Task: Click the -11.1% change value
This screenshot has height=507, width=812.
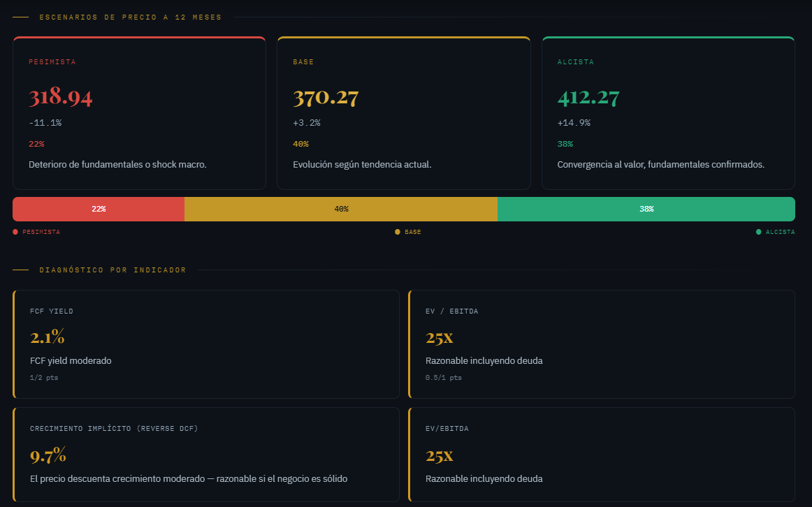Action: 45,123
